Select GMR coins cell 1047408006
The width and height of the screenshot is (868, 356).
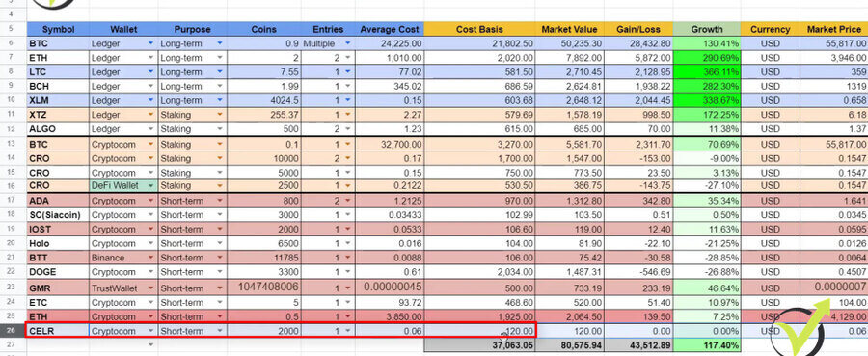tap(264, 288)
